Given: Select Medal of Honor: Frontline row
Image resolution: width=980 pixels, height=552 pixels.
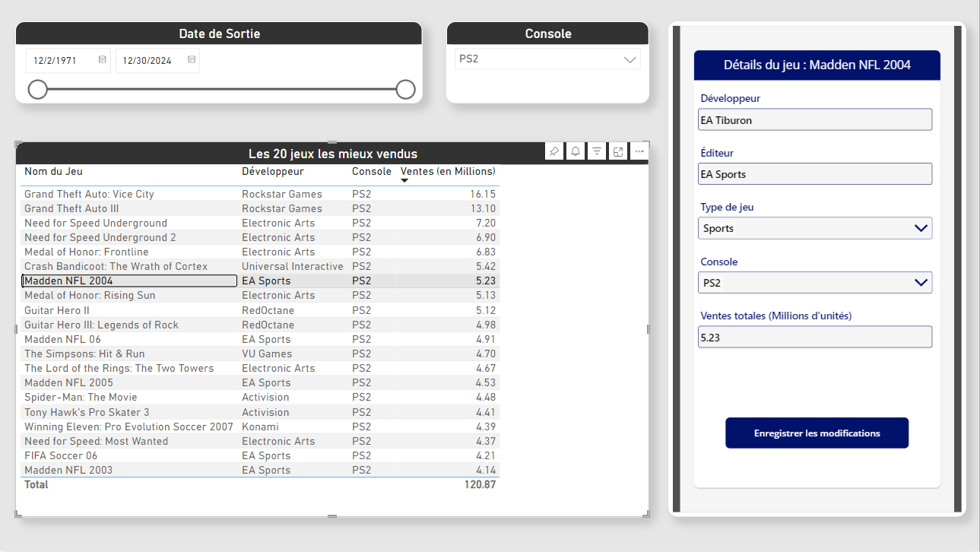Looking at the screenshot, I should (x=259, y=252).
